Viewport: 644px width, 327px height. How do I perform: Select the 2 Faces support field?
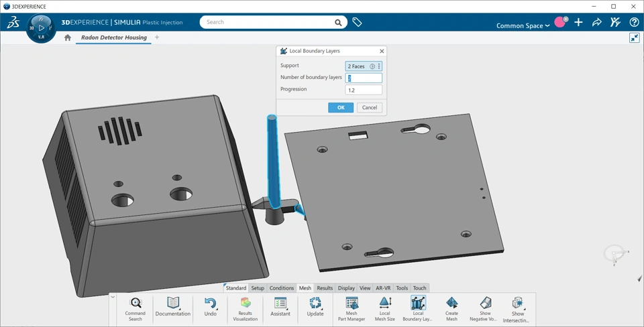(x=364, y=66)
